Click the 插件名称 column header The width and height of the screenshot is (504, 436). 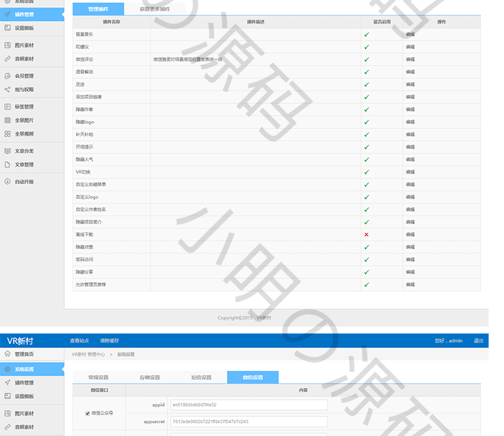click(x=112, y=22)
